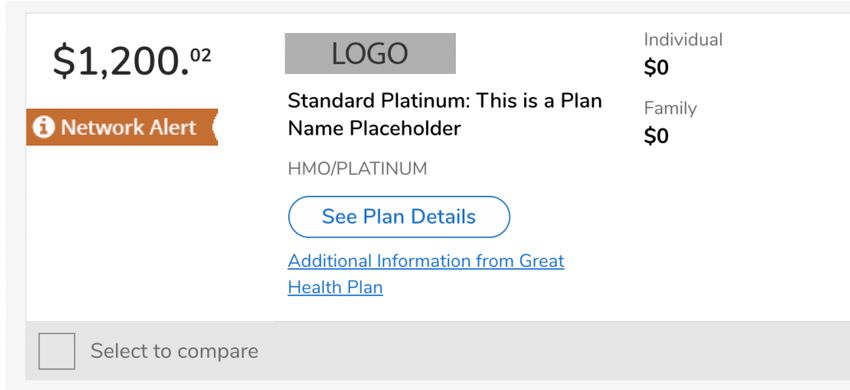Click the Family deductible label
Screen dimensions: 850x390
point(670,108)
